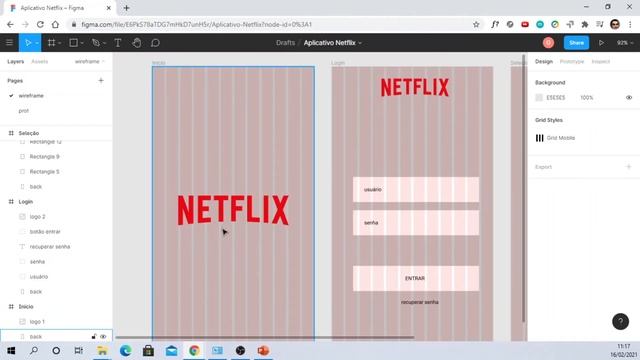Click the Grid Mobile style icon

[x=540, y=138]
